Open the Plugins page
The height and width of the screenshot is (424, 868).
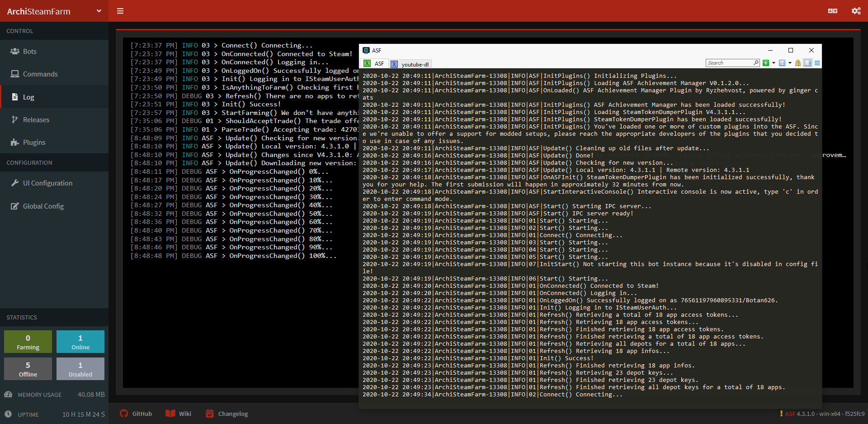[34, 142]
